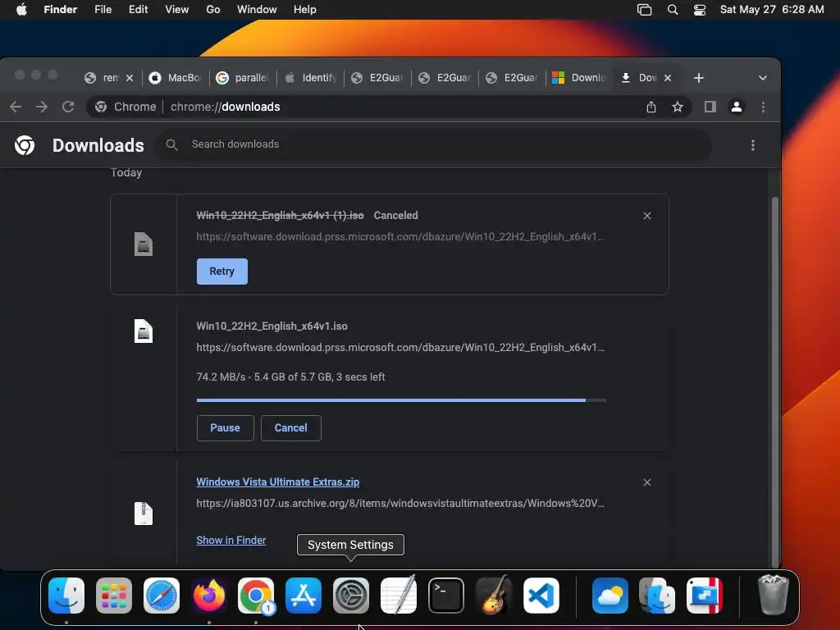Switch to the MacBook tab
This screenshot has height=630, width=840.
click(176, 78)
